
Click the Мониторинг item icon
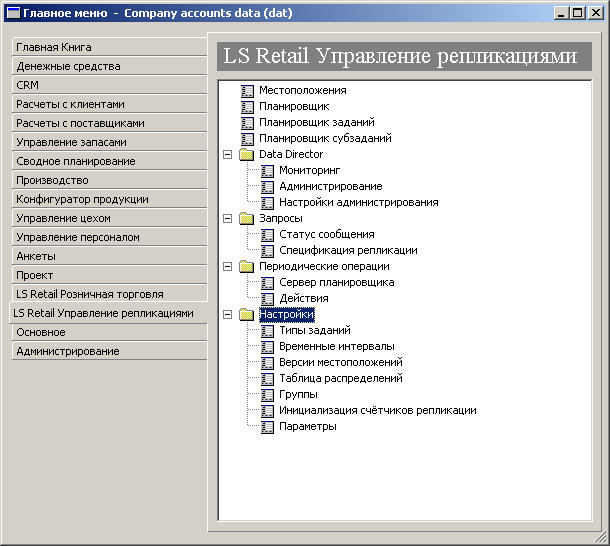[x=267, y=171]
